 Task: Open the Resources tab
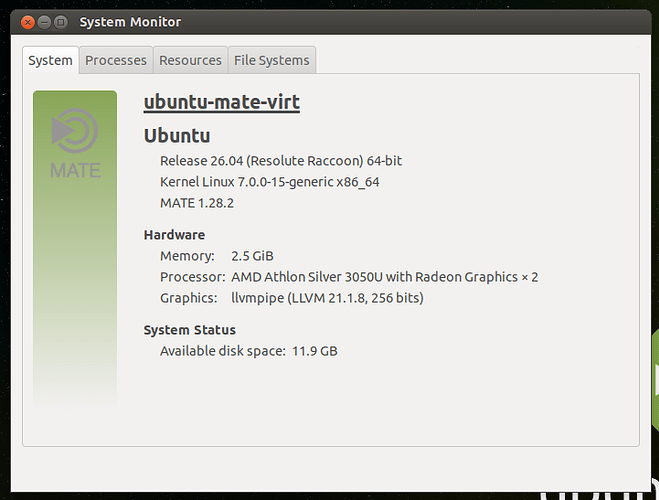click(x=190, y=60)
